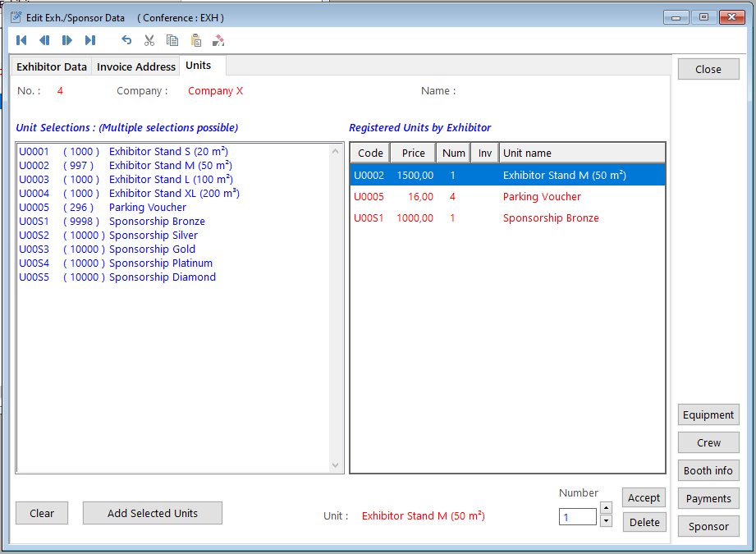Click the Number input field
This screenshot has width=756, height=554.
578,516
